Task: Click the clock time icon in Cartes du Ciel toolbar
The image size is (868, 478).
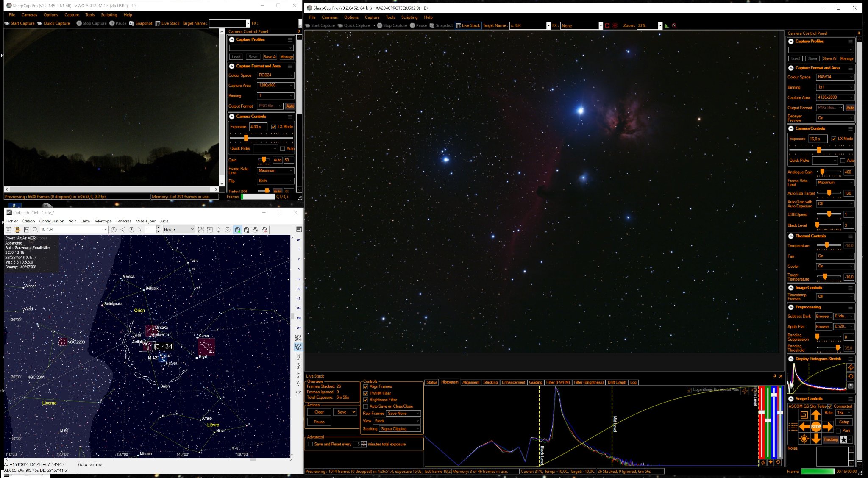Action: [x=114, y=229]
